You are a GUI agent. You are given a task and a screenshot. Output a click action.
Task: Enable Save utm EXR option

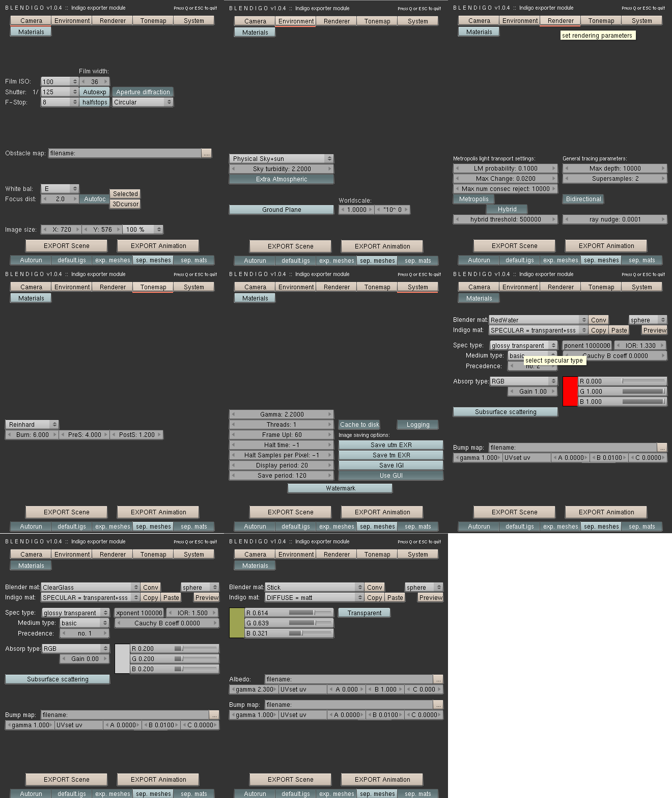click(x=391, y=445)
